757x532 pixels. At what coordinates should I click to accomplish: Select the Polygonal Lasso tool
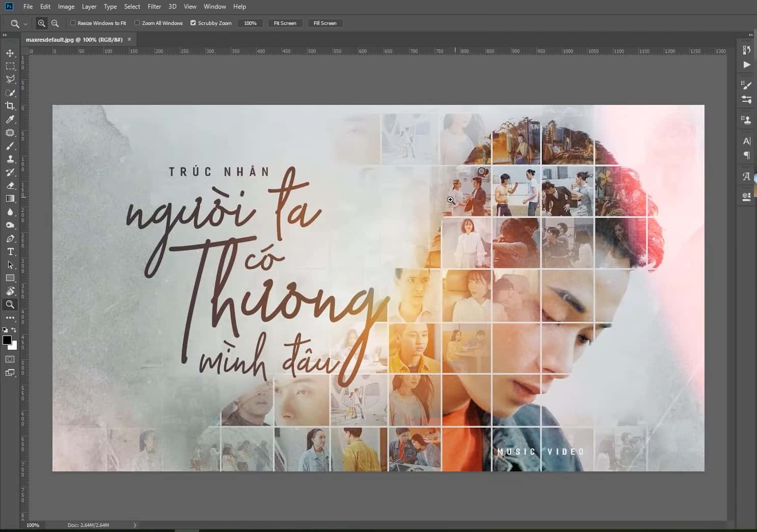click(10, 79)
